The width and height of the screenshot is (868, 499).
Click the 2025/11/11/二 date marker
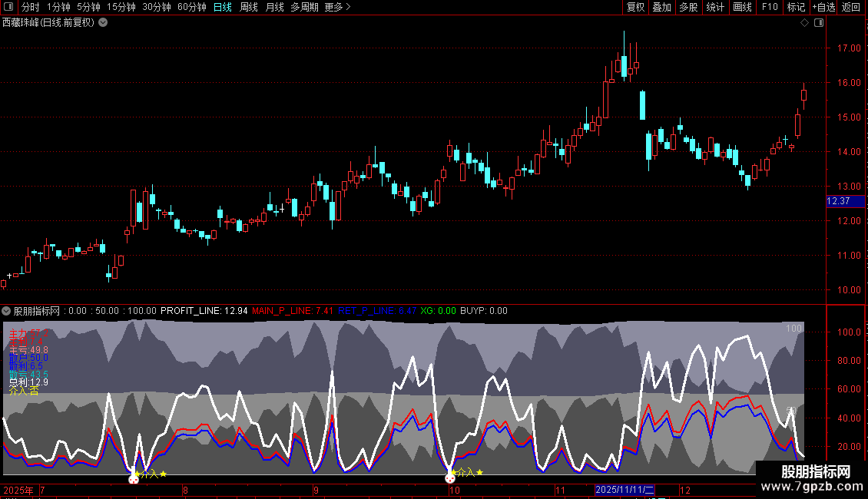[x=624, y=490]
